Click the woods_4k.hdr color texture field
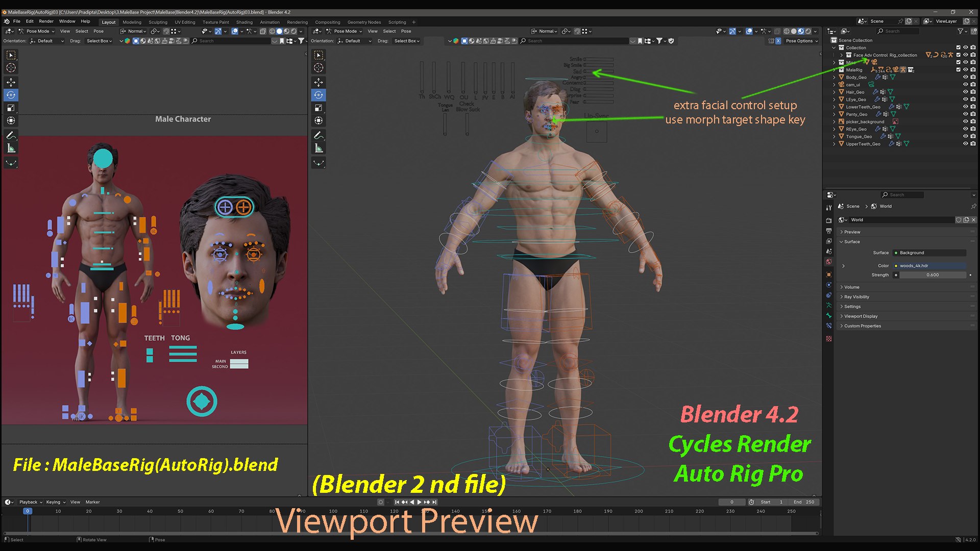 click(x=929, y=266)
